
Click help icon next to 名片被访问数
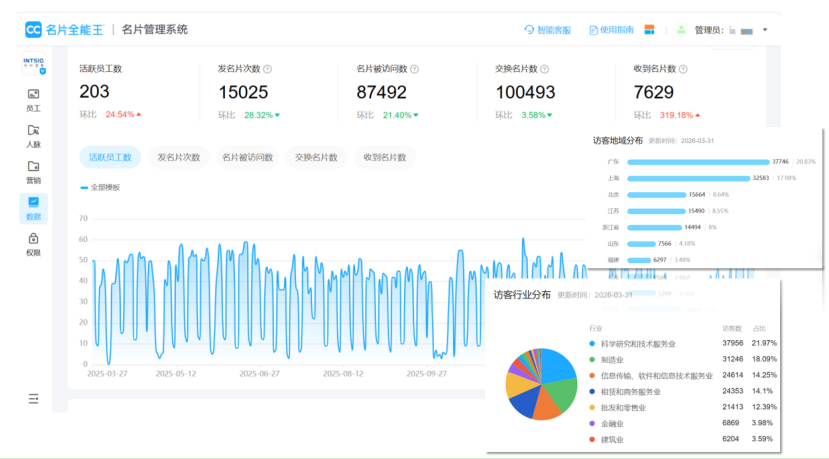coord(414,69)
